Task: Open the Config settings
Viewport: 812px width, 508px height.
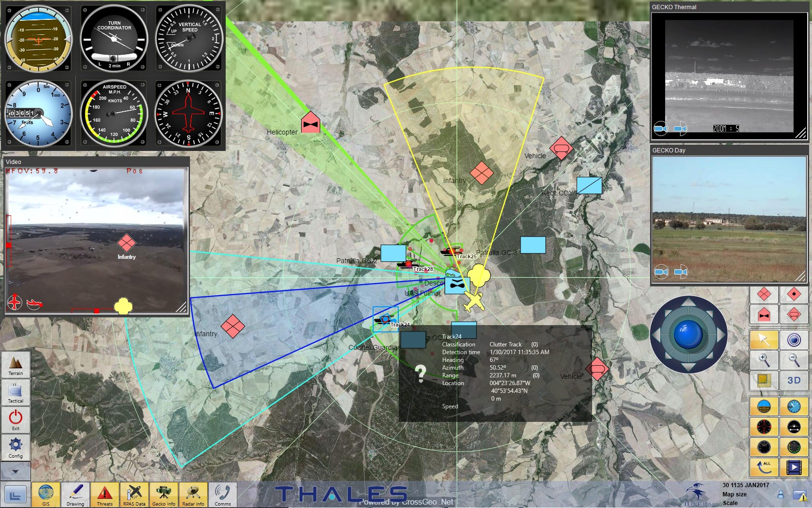Action: pyautogui.click(x=15, y=448)
